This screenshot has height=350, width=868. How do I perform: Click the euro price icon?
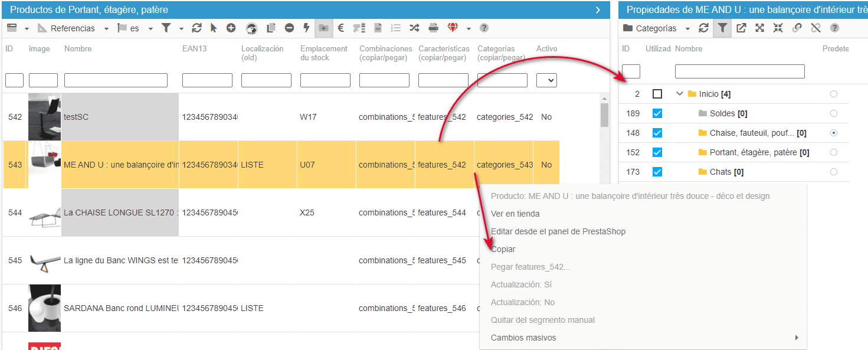coord(341,28)
